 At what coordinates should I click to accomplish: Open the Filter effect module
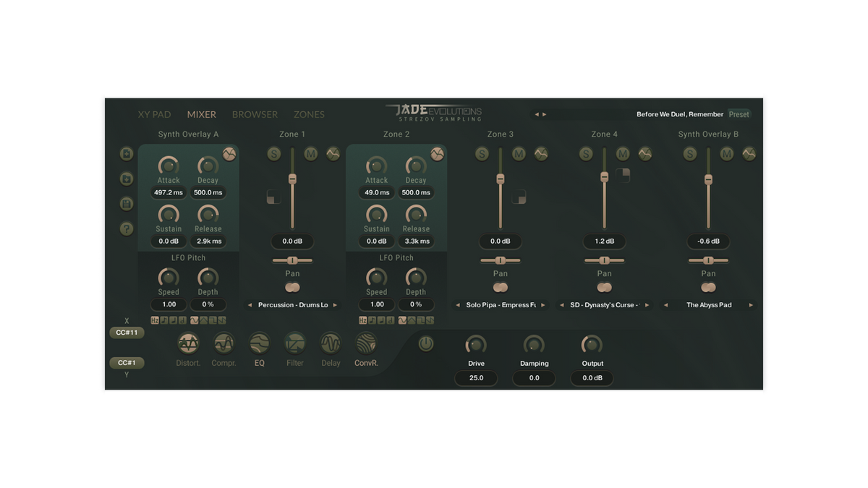pos(295,343)
